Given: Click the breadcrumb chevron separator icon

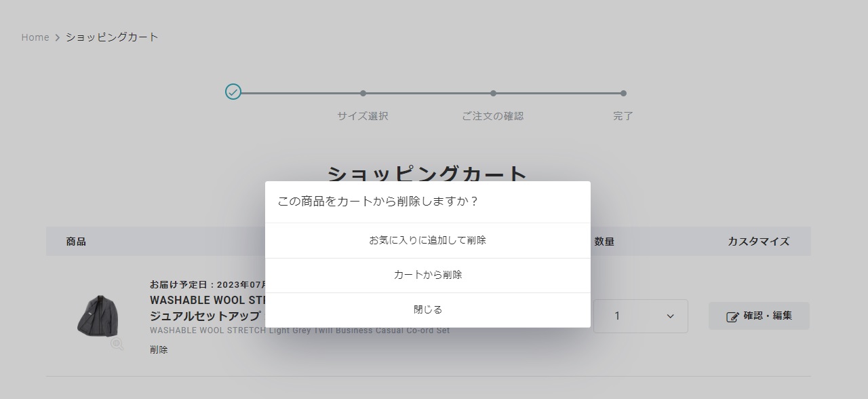Looking at the screenshot, I should pyautogui.click(x=58, y=37).
